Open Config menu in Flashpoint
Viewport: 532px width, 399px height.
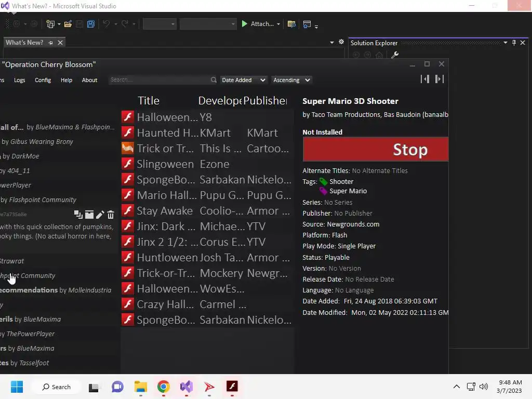point(43,80)
